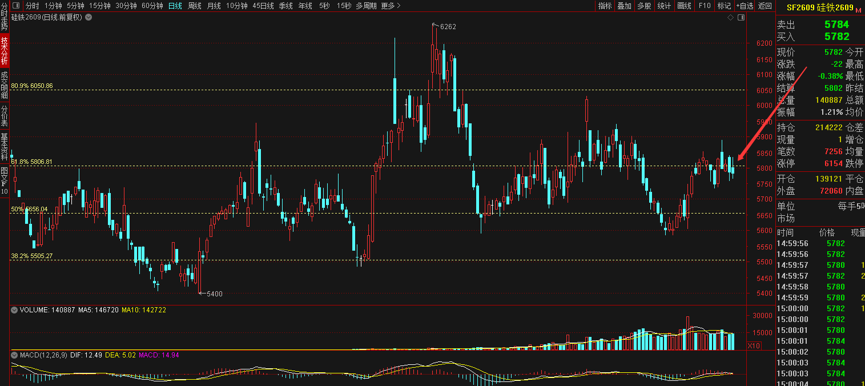The width and height of the screenshot is (865, 386).
Task: Click the 价格 column header in tick list
Action: coord(827,233)
